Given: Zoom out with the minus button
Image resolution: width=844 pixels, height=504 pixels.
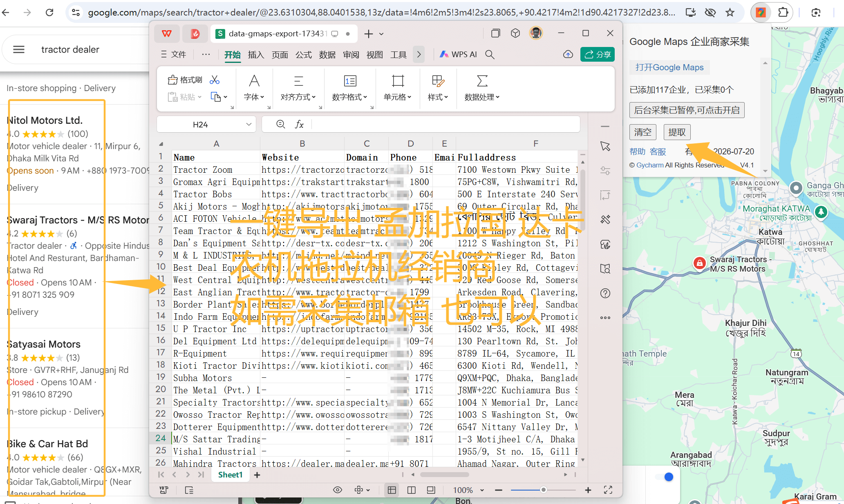Looking at the screenshot, I should click(499, 490).
